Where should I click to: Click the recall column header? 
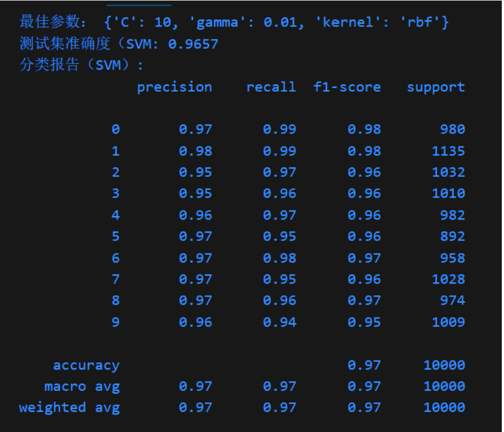point(271,87)
